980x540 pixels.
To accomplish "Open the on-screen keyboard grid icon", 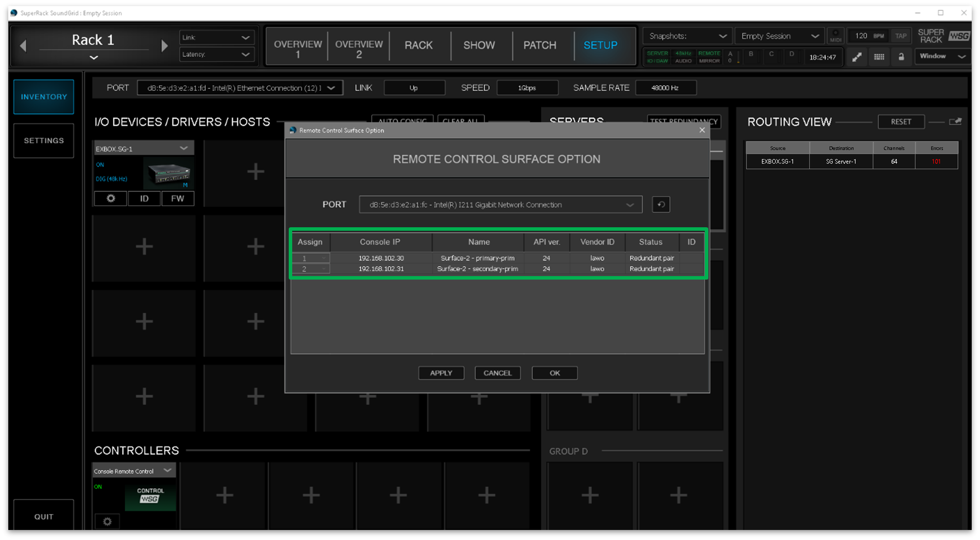I will [879, 57].
